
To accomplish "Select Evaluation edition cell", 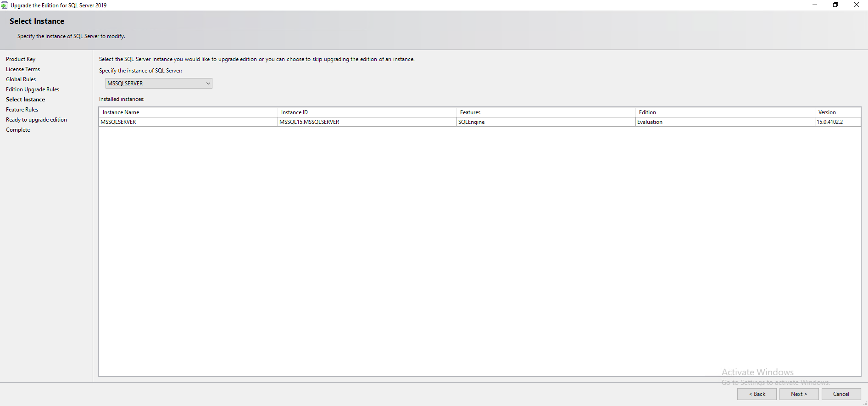I will click(x=725, y=122).
